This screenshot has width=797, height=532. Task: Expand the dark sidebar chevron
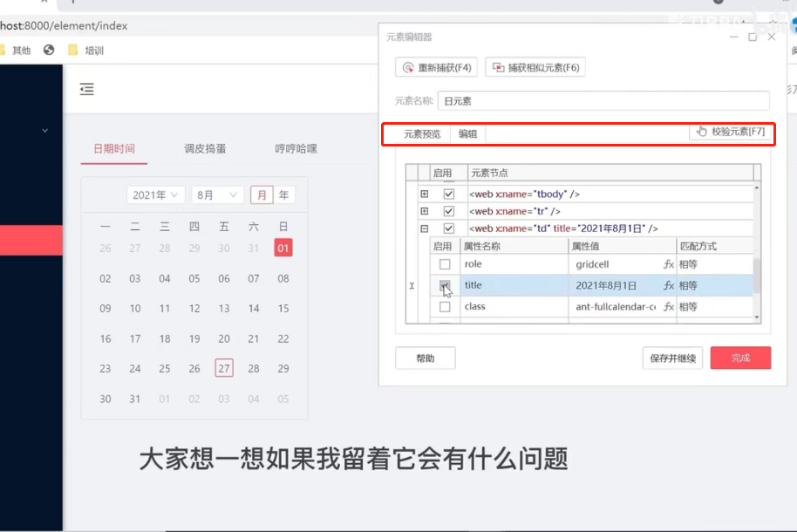(44, 131)
